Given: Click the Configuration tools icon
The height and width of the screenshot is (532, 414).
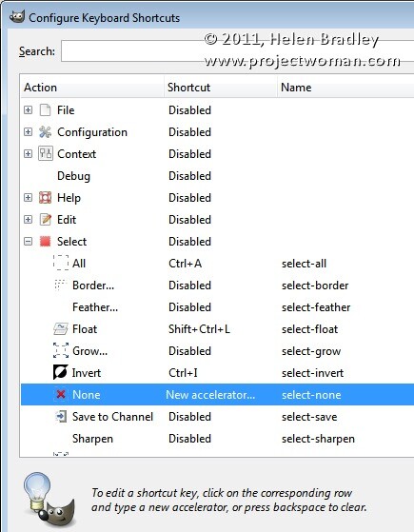Looking at the screenshot, I should [x=45, y=132].
